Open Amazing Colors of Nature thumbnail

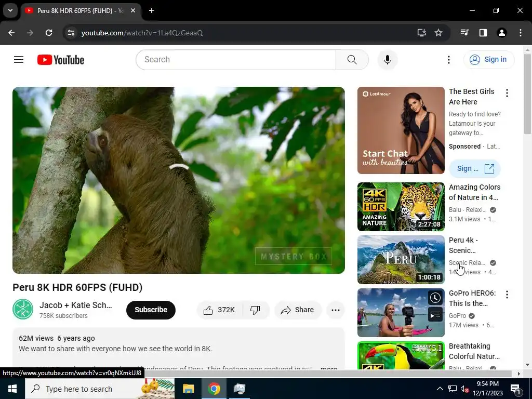point(401,207)
